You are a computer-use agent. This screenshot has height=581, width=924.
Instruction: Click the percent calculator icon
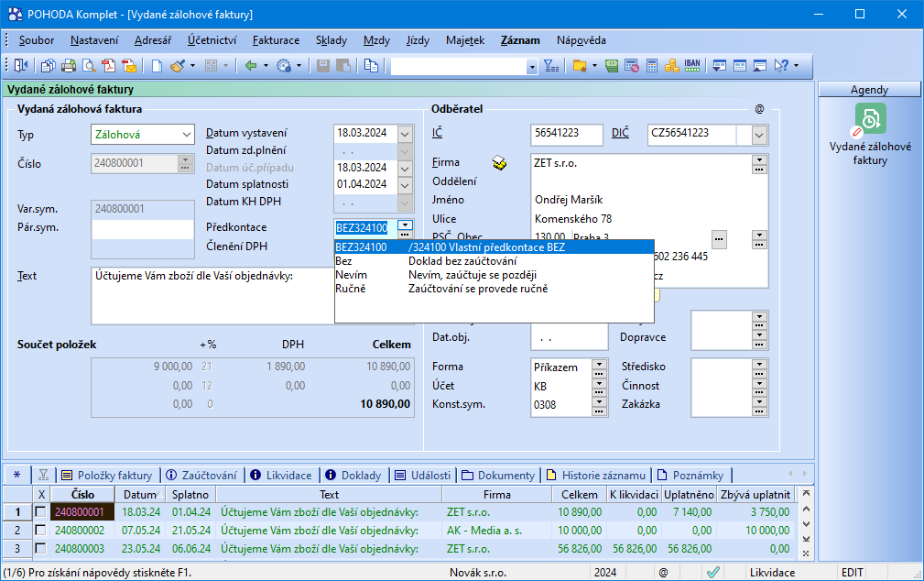632,65
